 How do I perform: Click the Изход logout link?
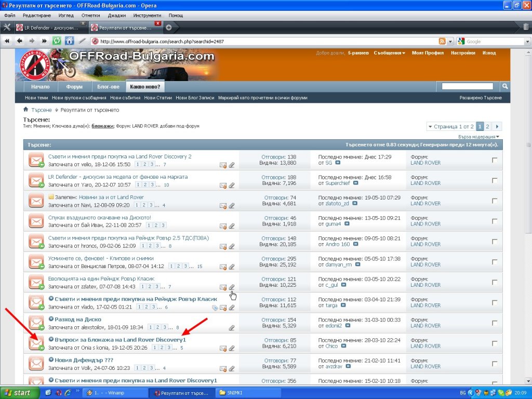489,53
